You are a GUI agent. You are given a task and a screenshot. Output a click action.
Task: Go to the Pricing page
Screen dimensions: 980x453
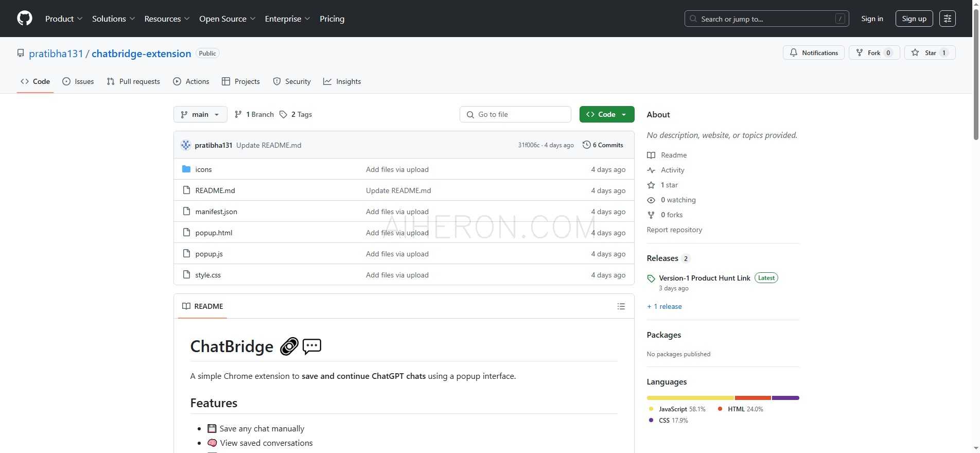[x=332, y=19]
